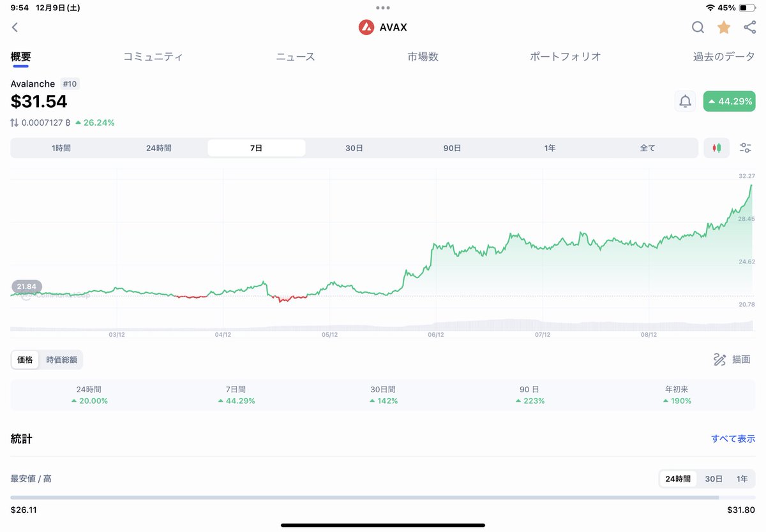Switch to candlestick chart icon

[716, 148]
